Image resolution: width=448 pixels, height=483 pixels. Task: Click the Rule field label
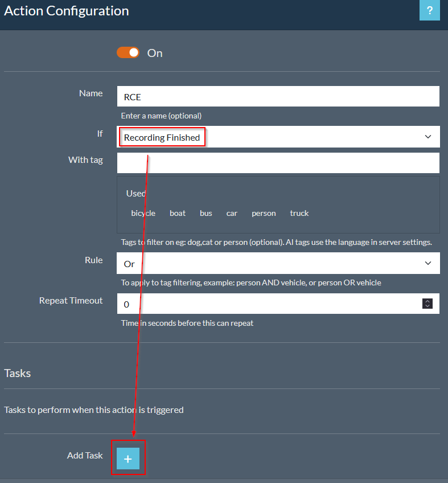click(93, 260)
